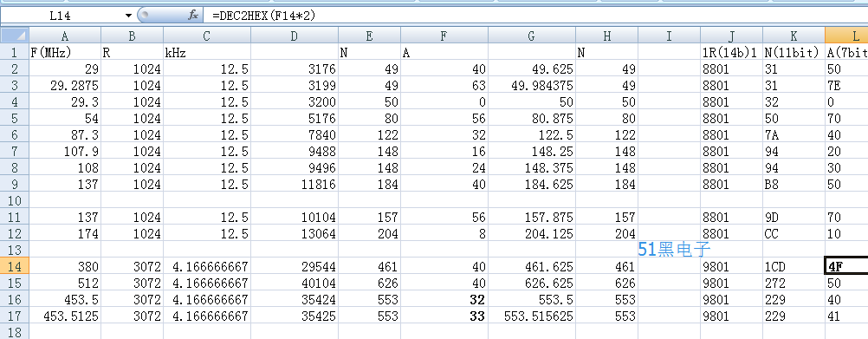The width and height of the screenshot is (868, 339).
Task: Select column C header
Action: click(206, 36)
